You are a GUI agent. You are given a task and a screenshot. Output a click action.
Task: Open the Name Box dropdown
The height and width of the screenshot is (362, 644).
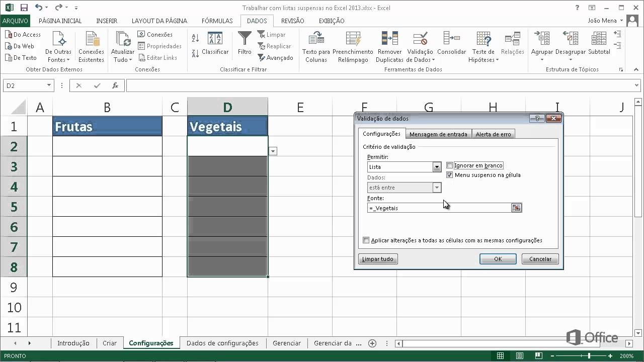click(49, 86)
